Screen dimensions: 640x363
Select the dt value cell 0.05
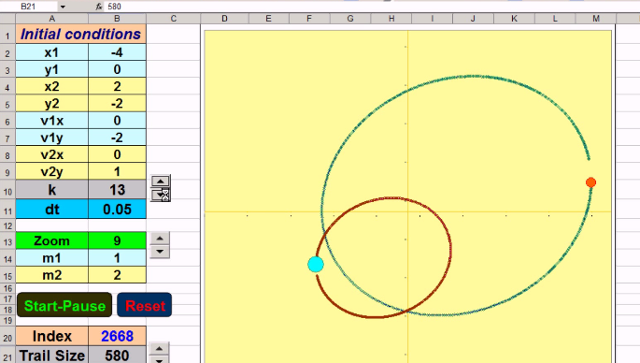[x=117, y=209]
